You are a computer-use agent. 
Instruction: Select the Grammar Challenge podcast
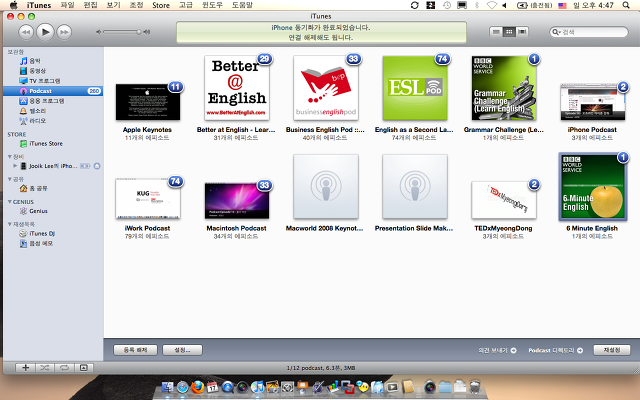coord(504,88)
